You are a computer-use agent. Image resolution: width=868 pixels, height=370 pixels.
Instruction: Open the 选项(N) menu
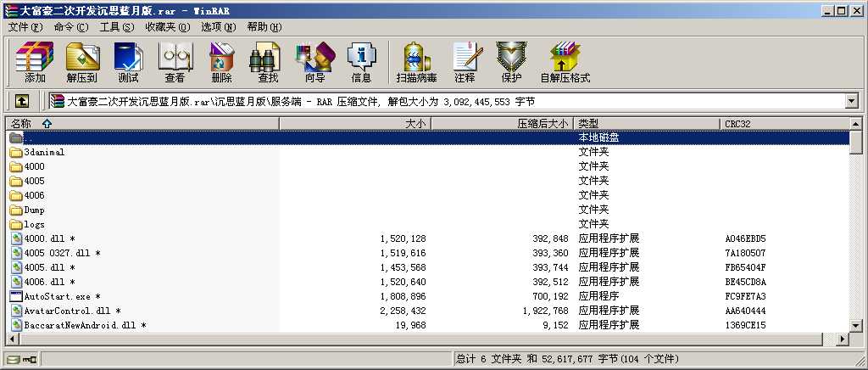[218, 26]
